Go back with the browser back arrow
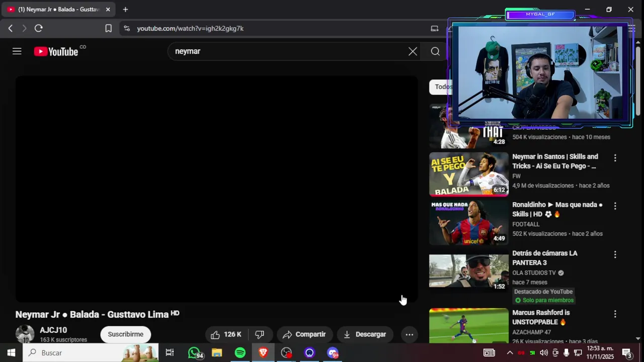Viewport: 644px width, 362px height. point(10,29)
